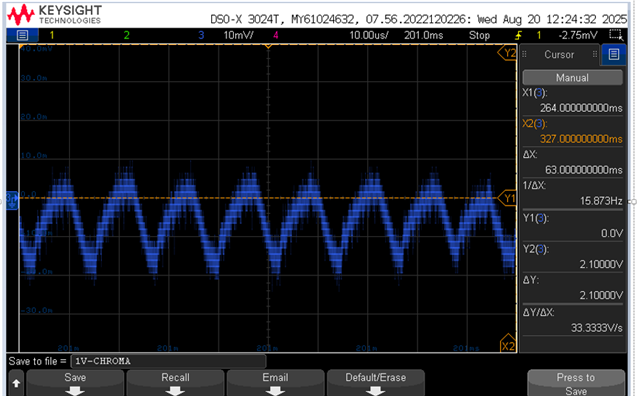Edit the Save to file name field
This screenshot has width=640, height=396.
[x=168, y=361]
